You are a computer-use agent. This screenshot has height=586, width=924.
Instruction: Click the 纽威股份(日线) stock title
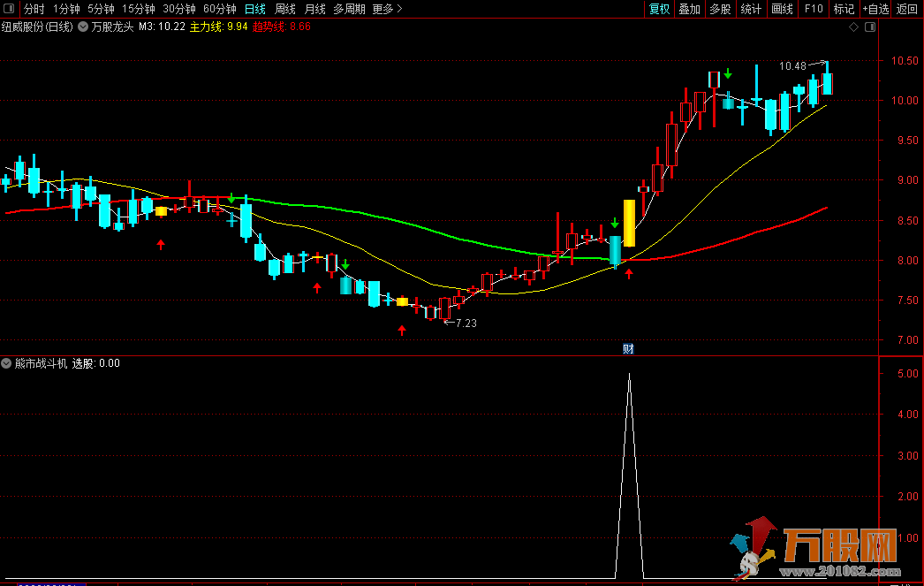37,27
